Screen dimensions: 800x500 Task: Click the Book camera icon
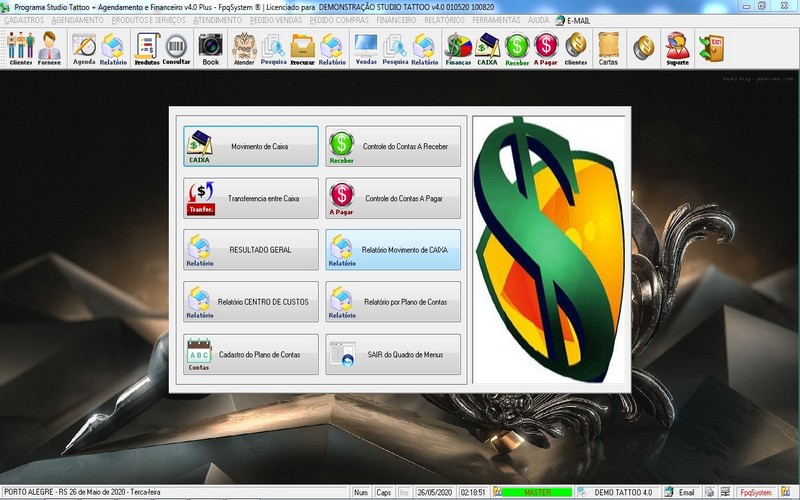[x=210, y=47]
